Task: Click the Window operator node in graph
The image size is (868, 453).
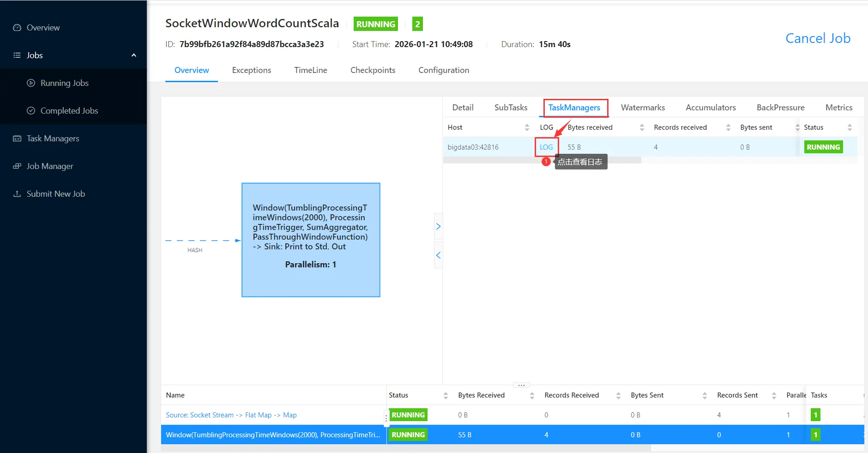Action: pyautogui.click(x=311, y=240)
